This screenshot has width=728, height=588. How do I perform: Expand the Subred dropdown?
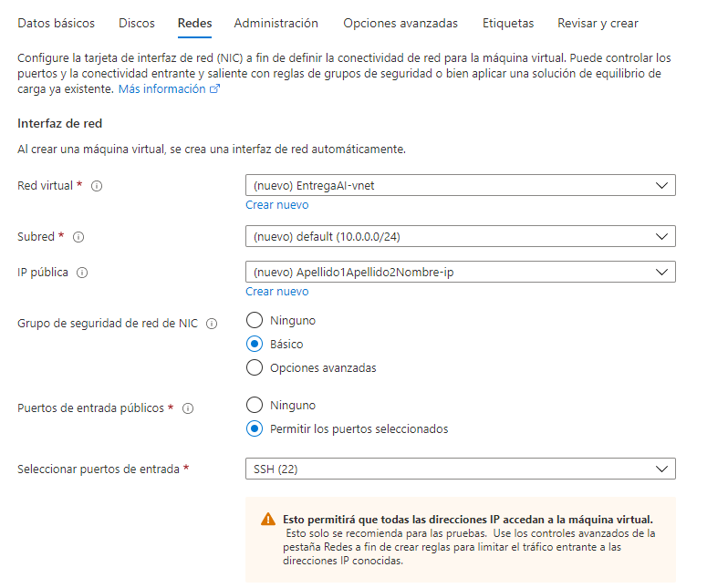pos(460,237)
